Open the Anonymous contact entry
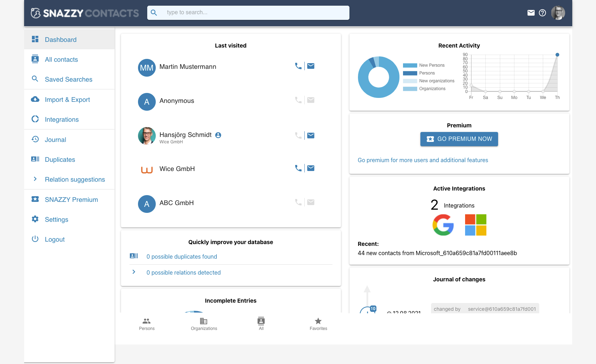 coord(177,101)
